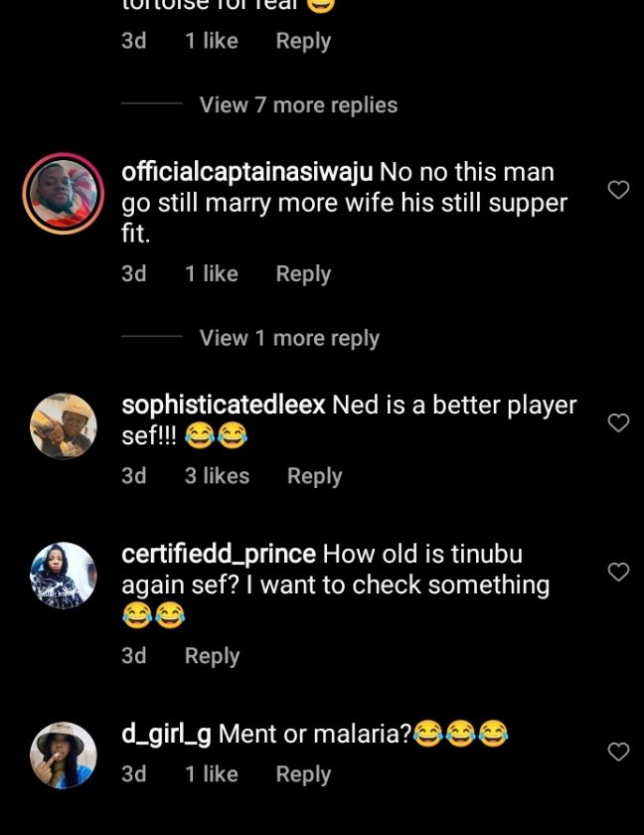Show the "3 likes" list on sophisticatedleex's comment
Image resolution: width=644 pixels, height=835 pixels.
tap(217, 476)
